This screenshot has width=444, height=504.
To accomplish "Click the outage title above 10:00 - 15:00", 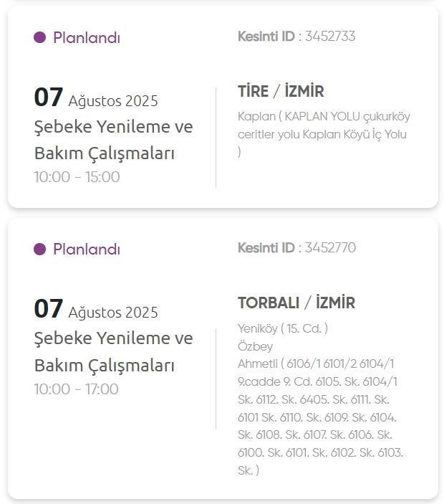I will (x=113, y=140).
